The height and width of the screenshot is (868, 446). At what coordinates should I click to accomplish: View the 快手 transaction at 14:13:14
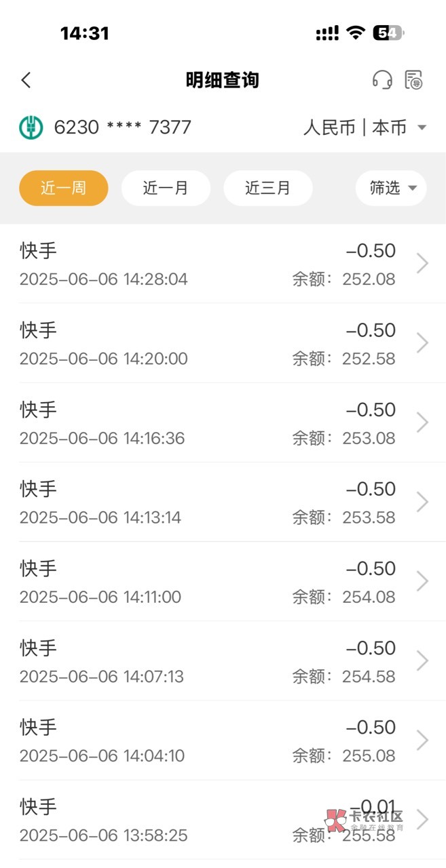pos(204,502)
